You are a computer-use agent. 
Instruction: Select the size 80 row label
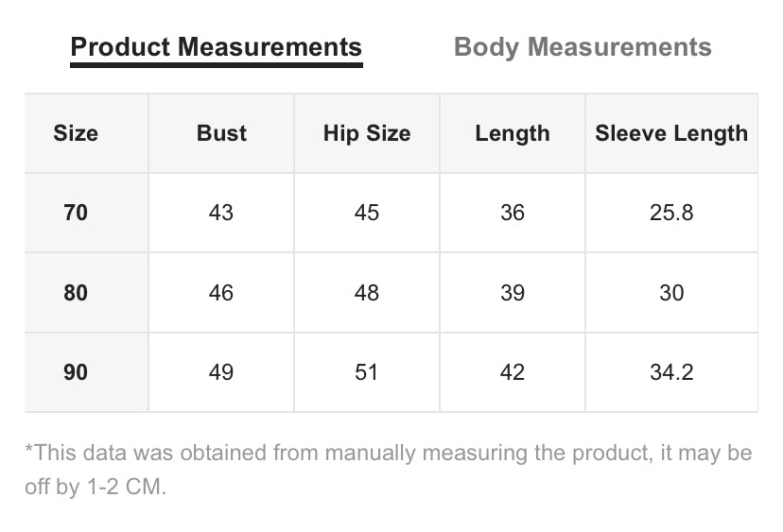coord(76,292)
